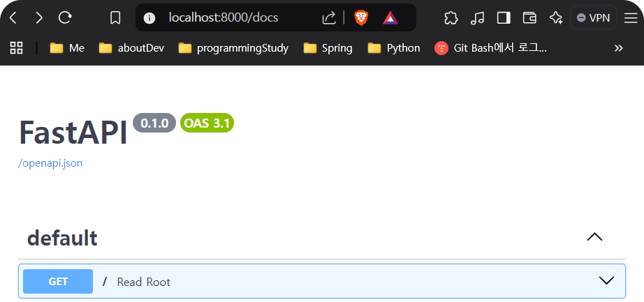
Task: View site information icon
Action: tap(149, 18)
